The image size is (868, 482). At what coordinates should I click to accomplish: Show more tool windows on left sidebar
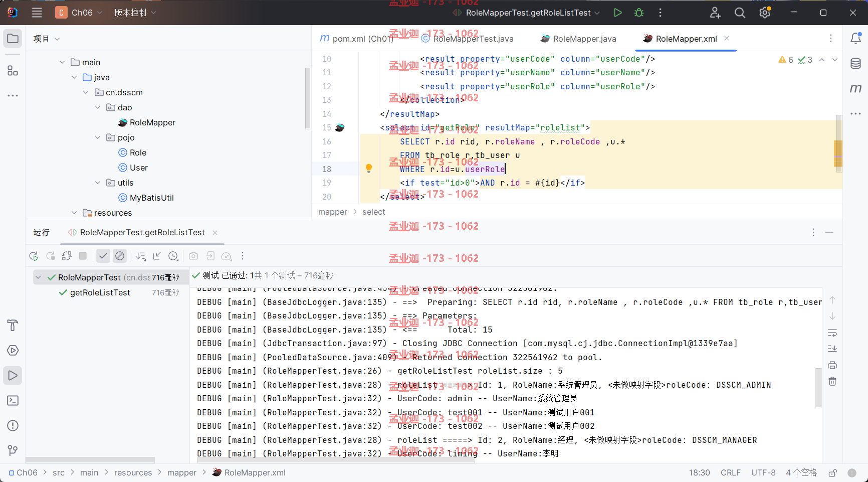13,95
